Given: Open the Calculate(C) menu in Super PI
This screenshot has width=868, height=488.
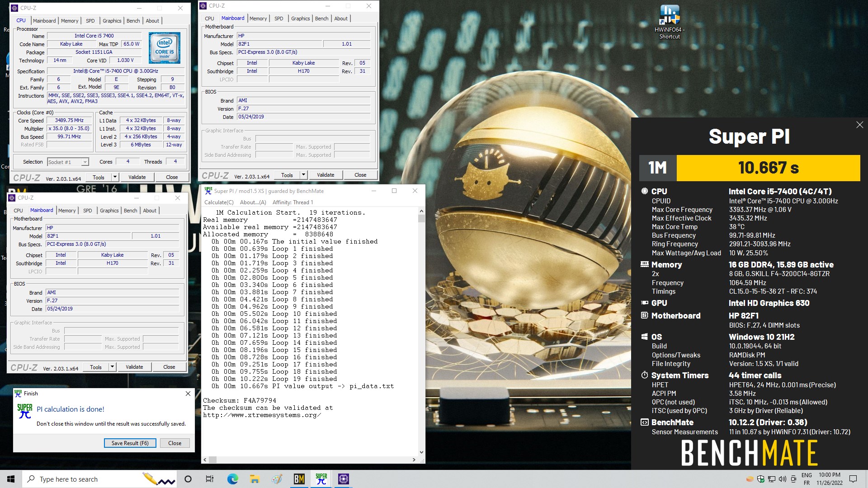Looking at the screenshot, I should pyautogui.click(x=219, y=202).
